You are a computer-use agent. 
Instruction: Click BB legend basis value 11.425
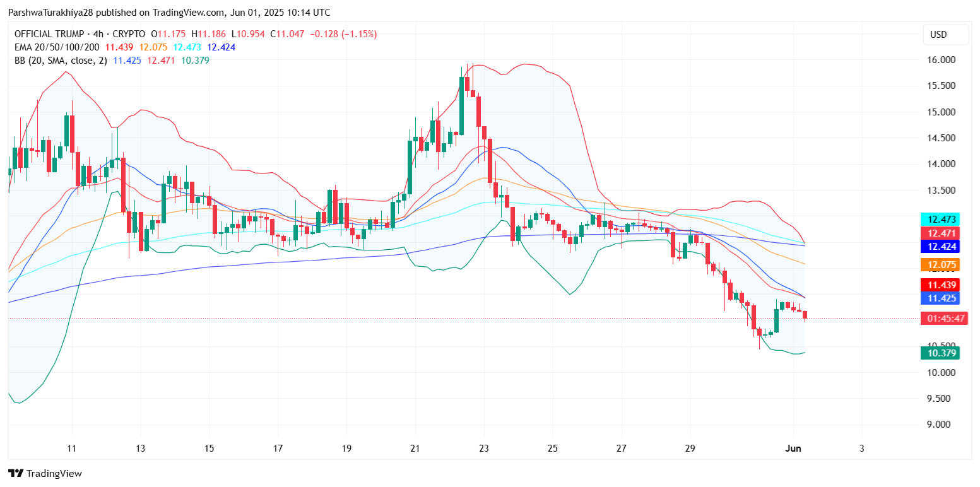[127, 61]
